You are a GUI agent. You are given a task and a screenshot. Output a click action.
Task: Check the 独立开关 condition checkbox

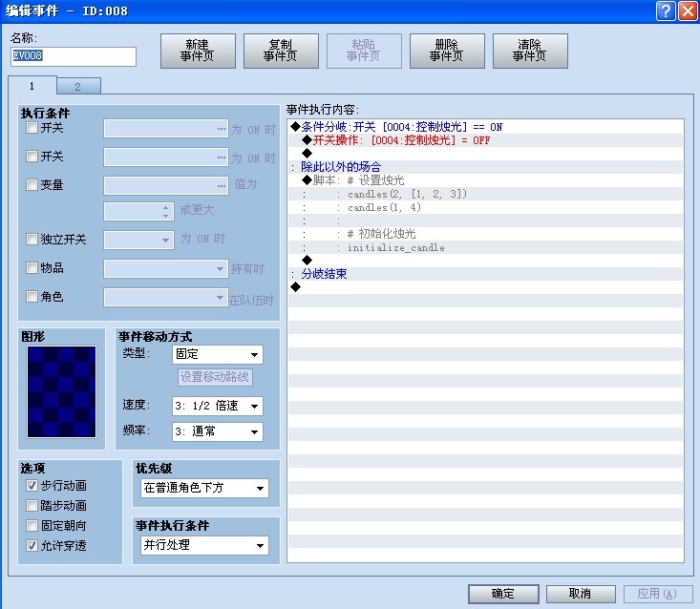click(32, 240)
